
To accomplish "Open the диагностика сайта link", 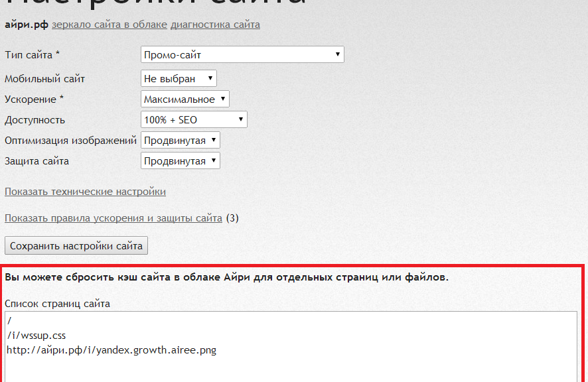I will pos(215,25).
